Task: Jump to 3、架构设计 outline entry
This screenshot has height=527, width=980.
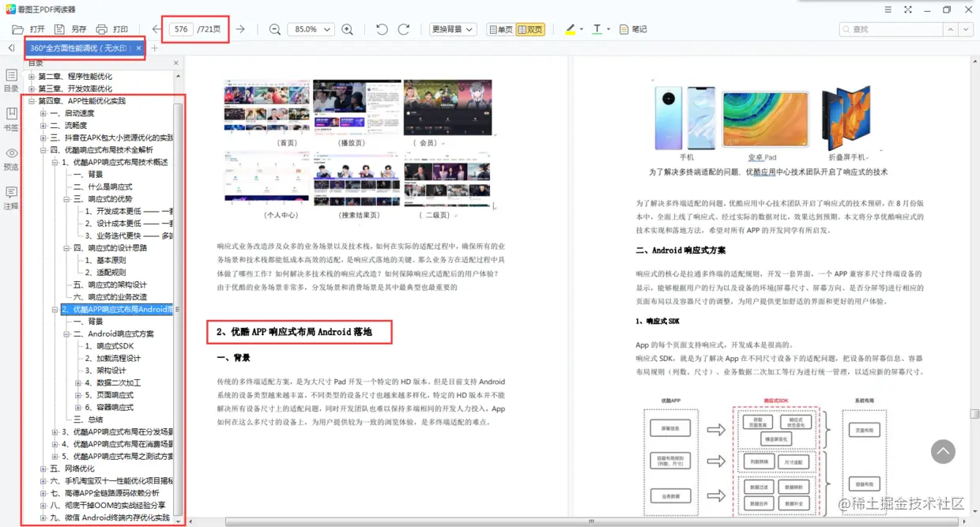Action: (x=105, y=371)
